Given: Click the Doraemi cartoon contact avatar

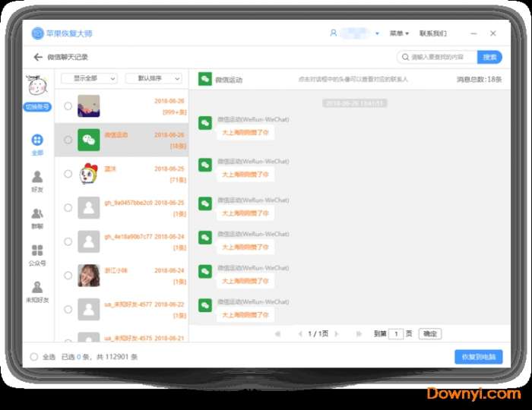Looking at the screenshot, I should (89, 174).
